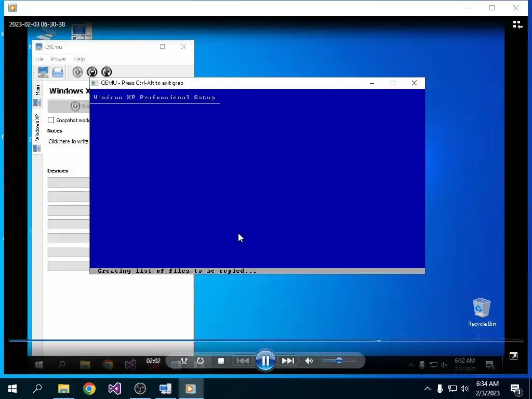Viewport: 532px width, 399px height.
Task: Click the media player title bar app icon
Action: click(12, 7)
